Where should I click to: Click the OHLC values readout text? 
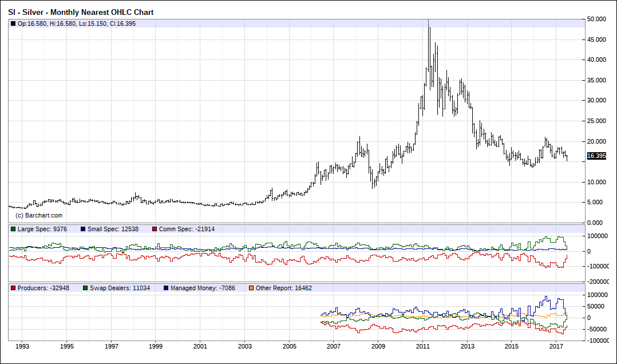[77, 23]
